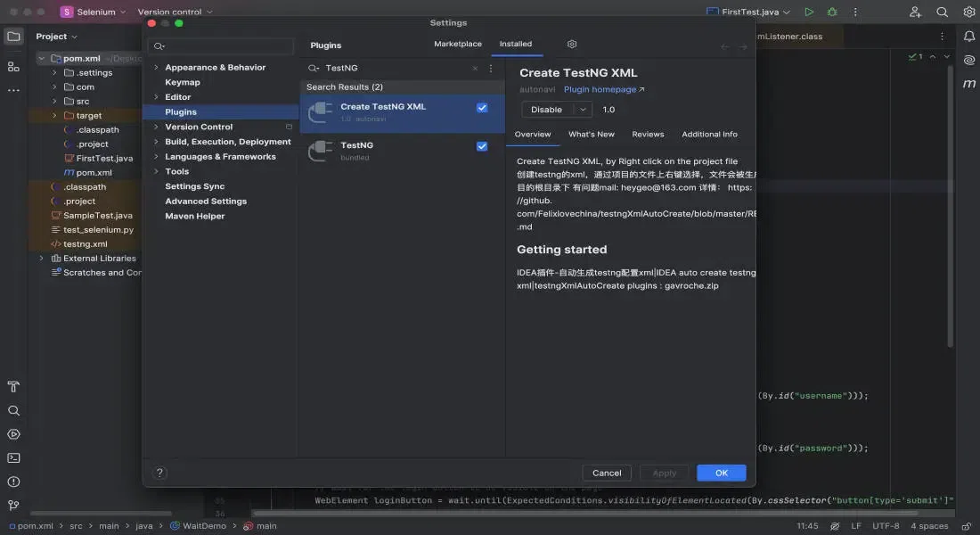The width and height of the screenshot is (980, 535).
Task: Open the Reviews plugin tab
Action: pos(648,135)
